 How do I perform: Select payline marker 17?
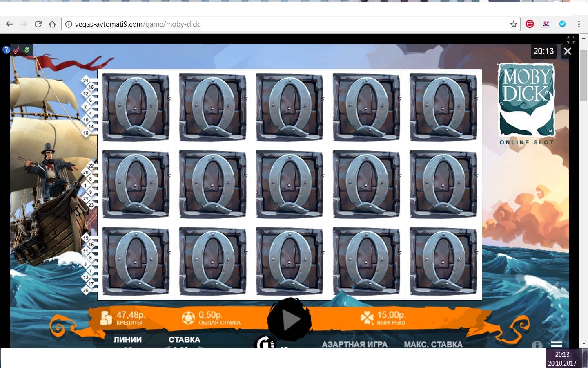point(91,284)
